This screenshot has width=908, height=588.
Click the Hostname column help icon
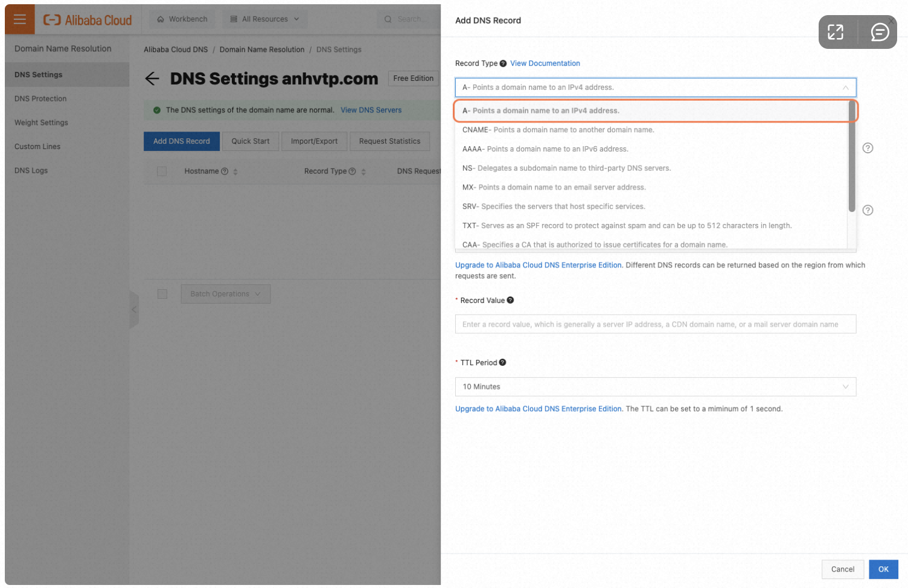225,171
